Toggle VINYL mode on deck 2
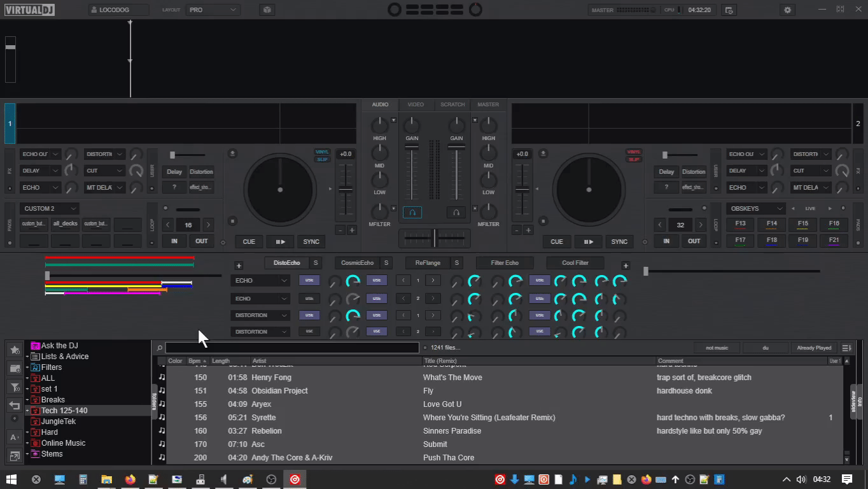The image size is (868, 489). [634, 152]
